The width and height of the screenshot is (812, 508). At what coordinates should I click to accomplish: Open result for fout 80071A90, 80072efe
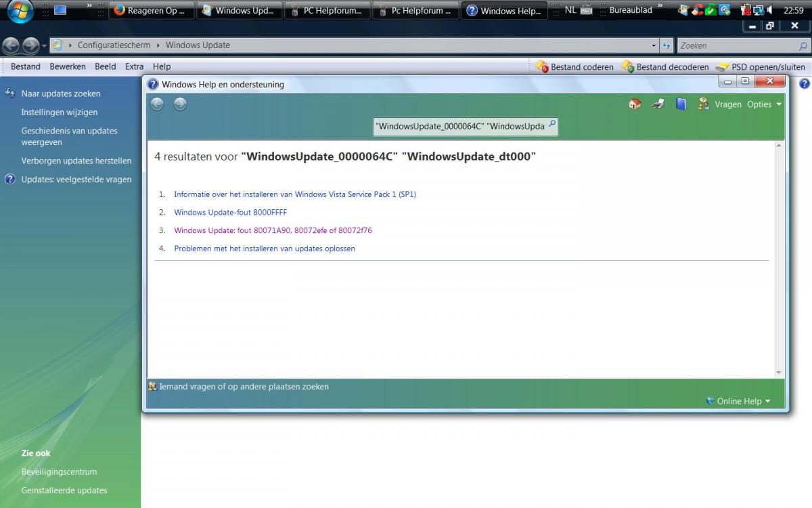[x=273, y=230]
